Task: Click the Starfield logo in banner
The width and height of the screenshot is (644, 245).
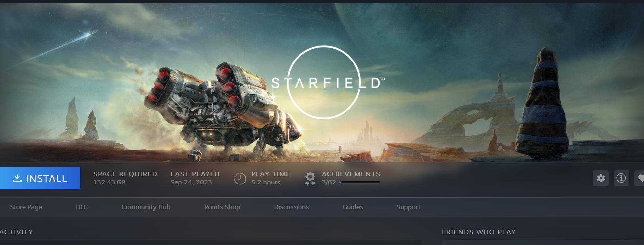Action: [326, 82]
